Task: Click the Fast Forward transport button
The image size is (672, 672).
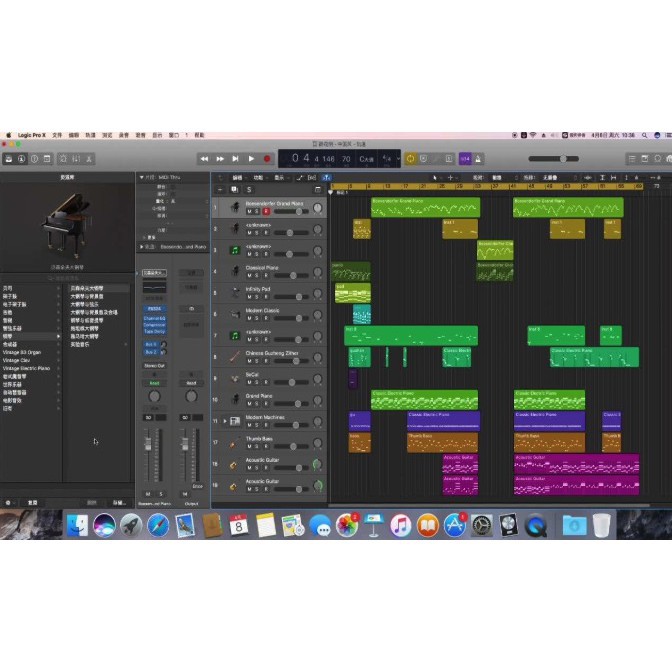Action: pos(220,159)
